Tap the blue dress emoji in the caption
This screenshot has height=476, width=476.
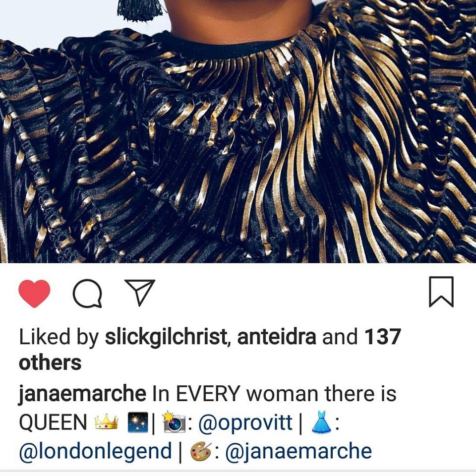tap(322, 421)
